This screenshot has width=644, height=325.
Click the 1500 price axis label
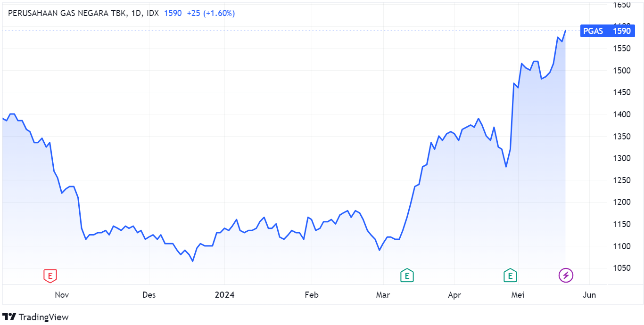tap(621, 71)
